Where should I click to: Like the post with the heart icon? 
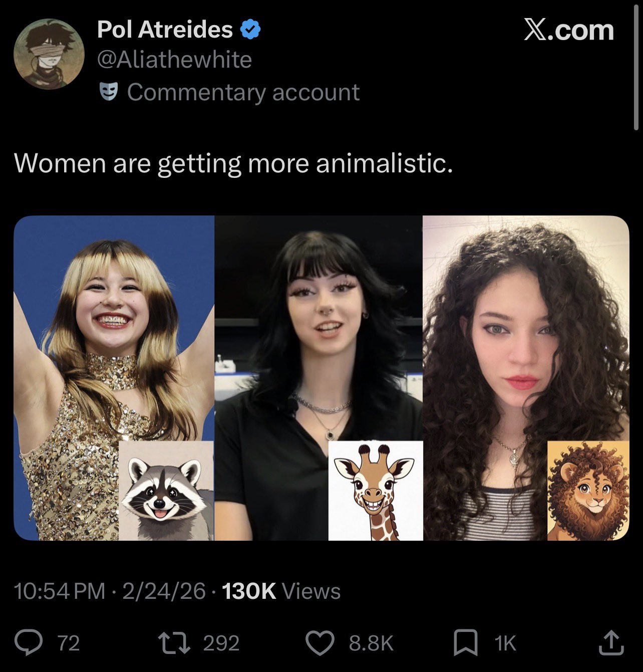pyautogui.click(x=320, y=643)
